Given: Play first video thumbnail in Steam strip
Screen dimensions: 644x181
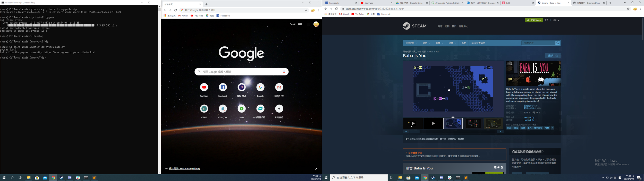Looking at the screenshot, I should point(413,124).
